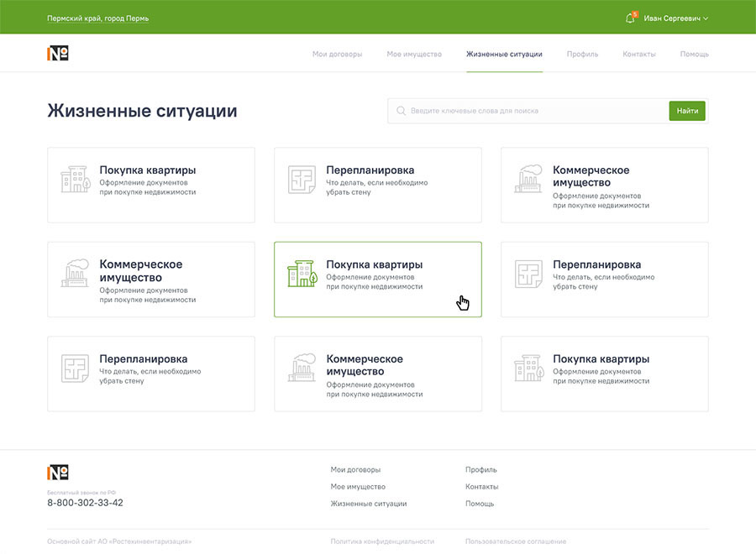Click factory icon in top-row Коммерческое имущество card
This screenshot has width=756, height=554.
(528, 180)
